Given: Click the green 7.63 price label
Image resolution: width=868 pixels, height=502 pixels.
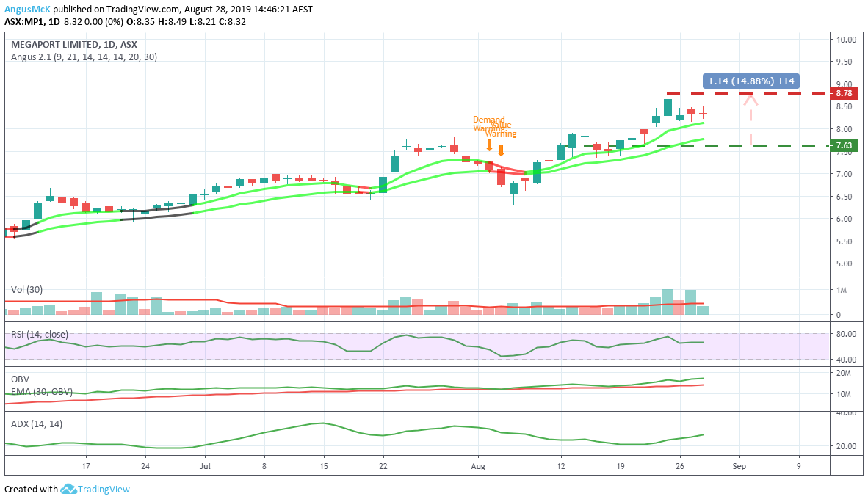Looking at the screenshot, I should point(844,145).
